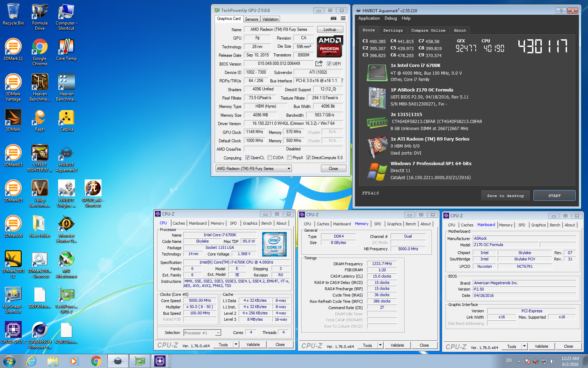Screen dimensions: 588x368
Task: Click the Intel Core i7 logo in CPU-Z
Action: pos(274,244)
